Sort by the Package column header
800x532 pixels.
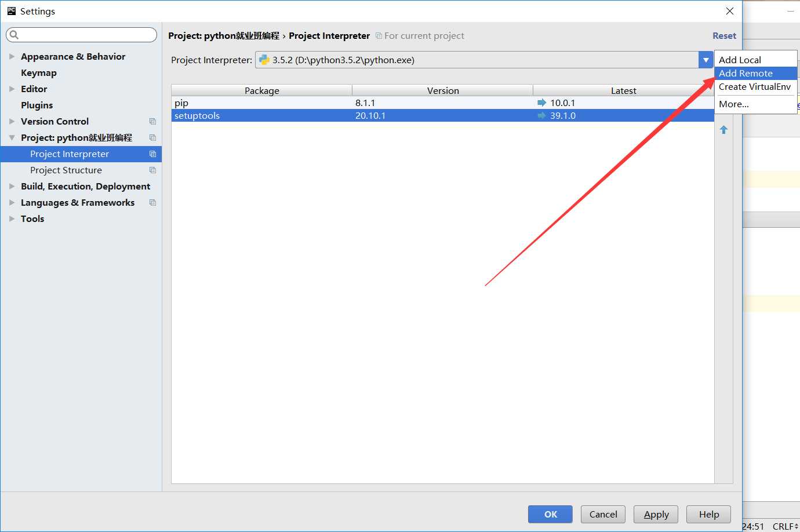point(261,90)
